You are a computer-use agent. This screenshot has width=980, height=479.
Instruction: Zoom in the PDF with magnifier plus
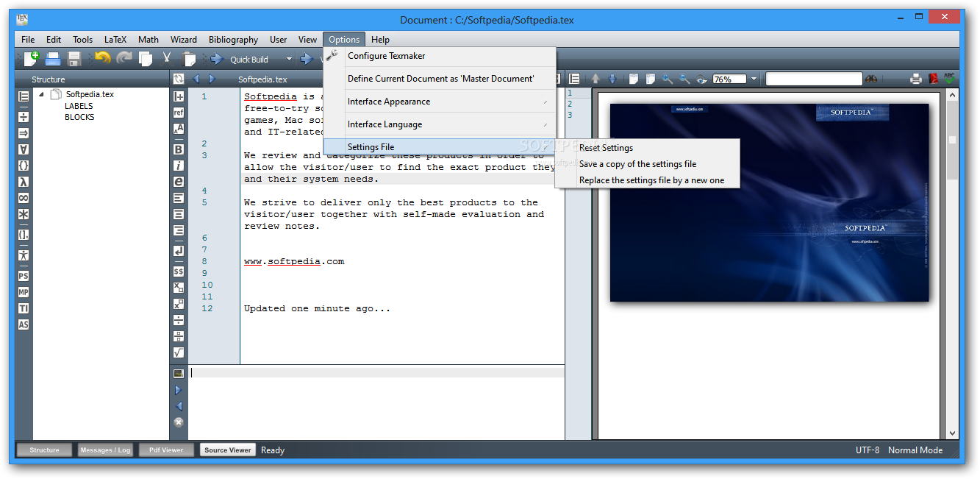pos(668,79)
